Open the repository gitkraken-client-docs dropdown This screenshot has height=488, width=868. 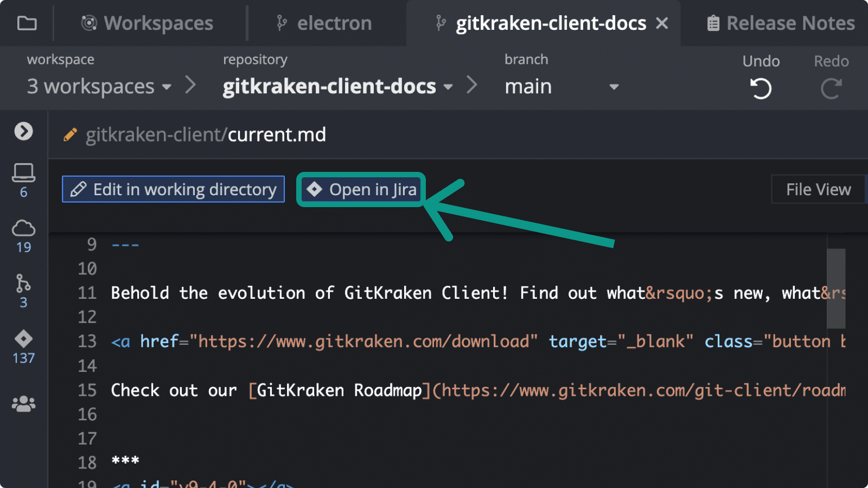337,86
